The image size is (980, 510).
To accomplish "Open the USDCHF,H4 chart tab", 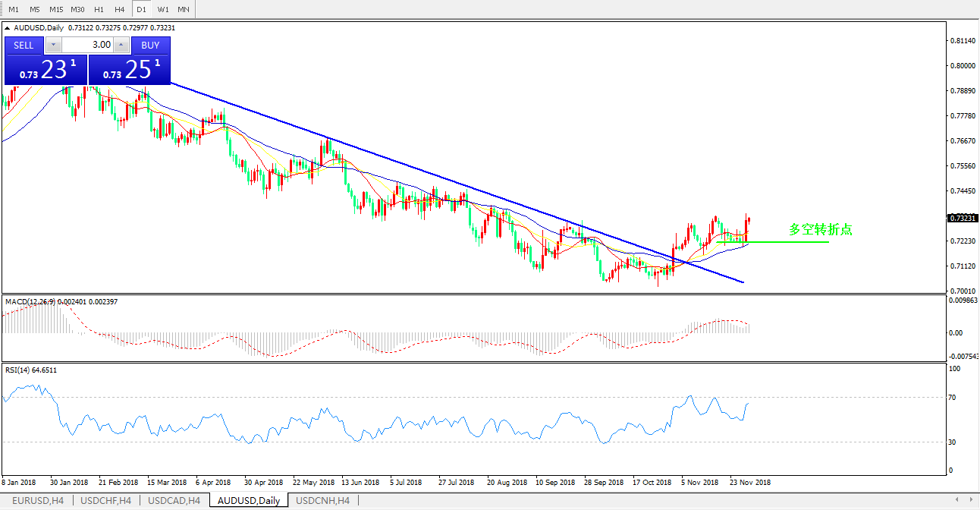I will pos(105,501).
